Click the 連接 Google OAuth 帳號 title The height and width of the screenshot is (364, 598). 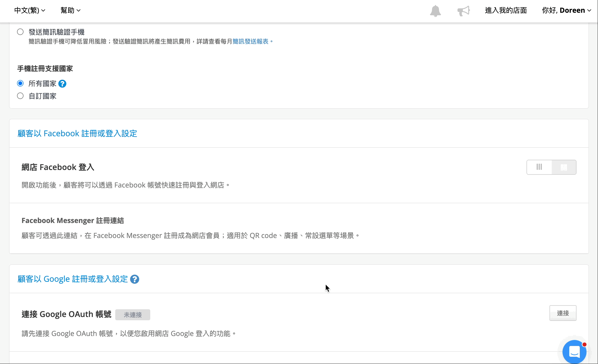point(66,314)
